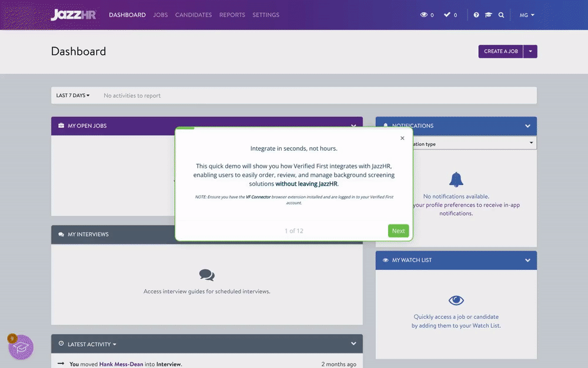Click Next in the demo popup

[398, 231]
